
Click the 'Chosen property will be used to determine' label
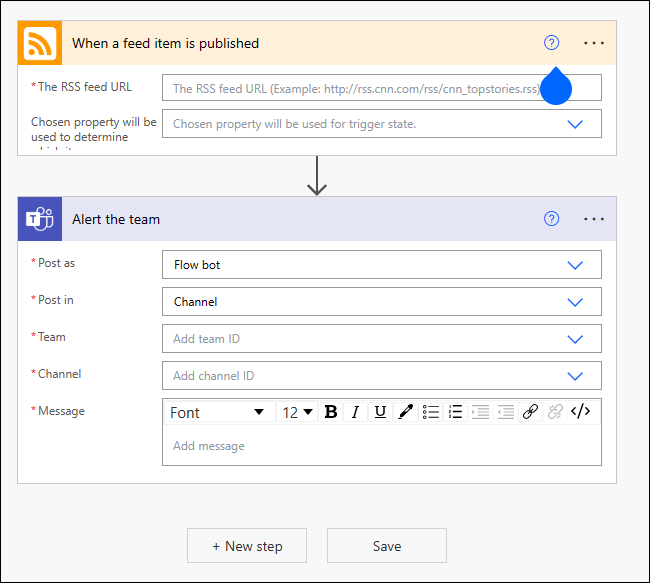coord(94,129)
